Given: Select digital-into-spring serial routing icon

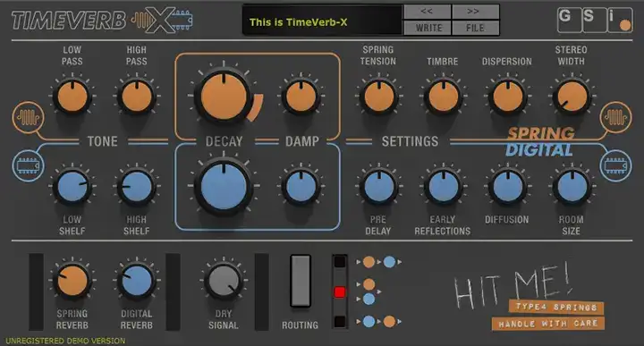Looking at the screenshot, I should [379, 321].
